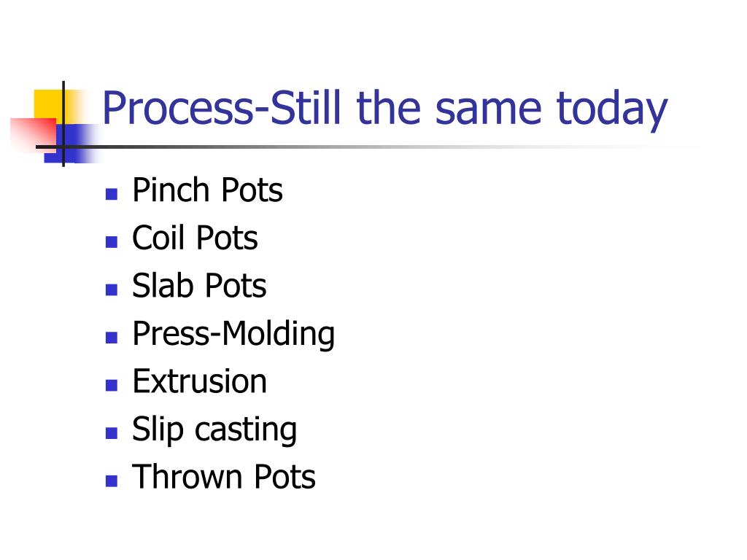Select the 'Extrusion' bullet text
This screenshot has height=560, width=747.
(x=200, y=381)
